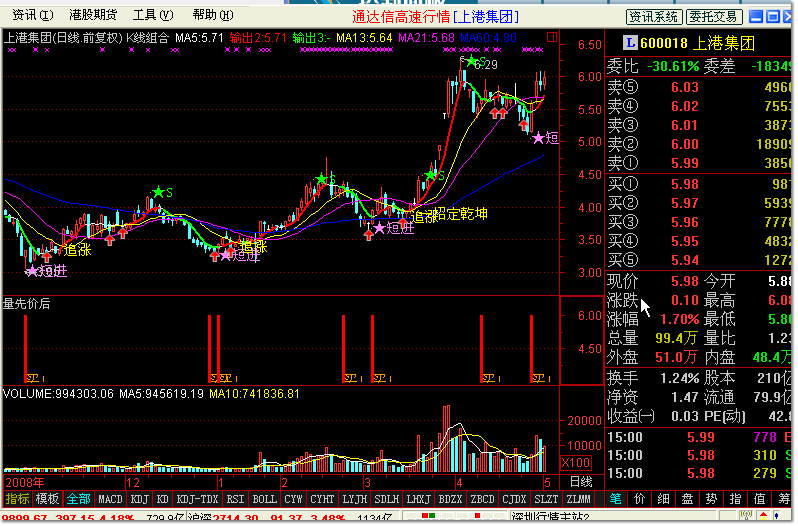Switch indicator to BDZX
The height and width of the screenshot is (526, 798).
(x=450, y=499)
